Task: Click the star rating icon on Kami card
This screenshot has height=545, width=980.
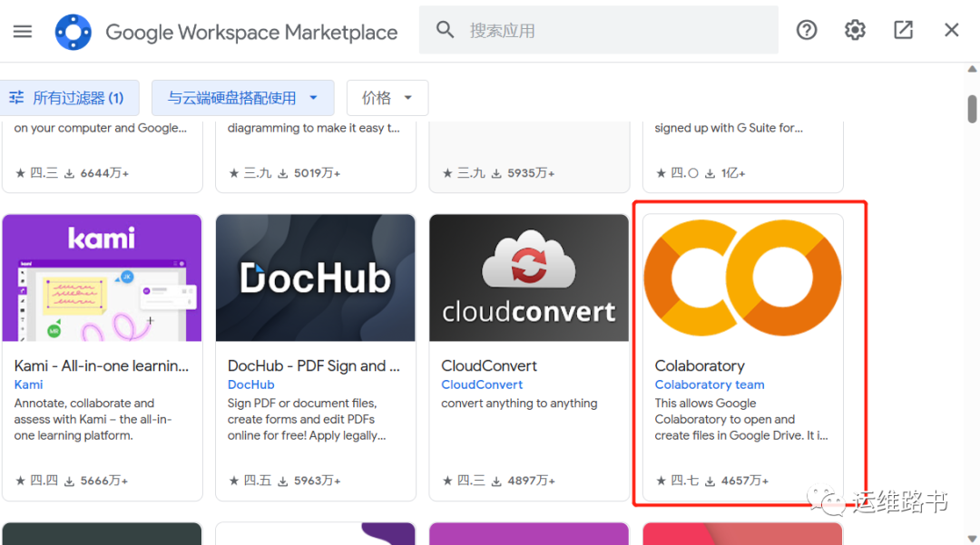Action: [x=21, y=481]
